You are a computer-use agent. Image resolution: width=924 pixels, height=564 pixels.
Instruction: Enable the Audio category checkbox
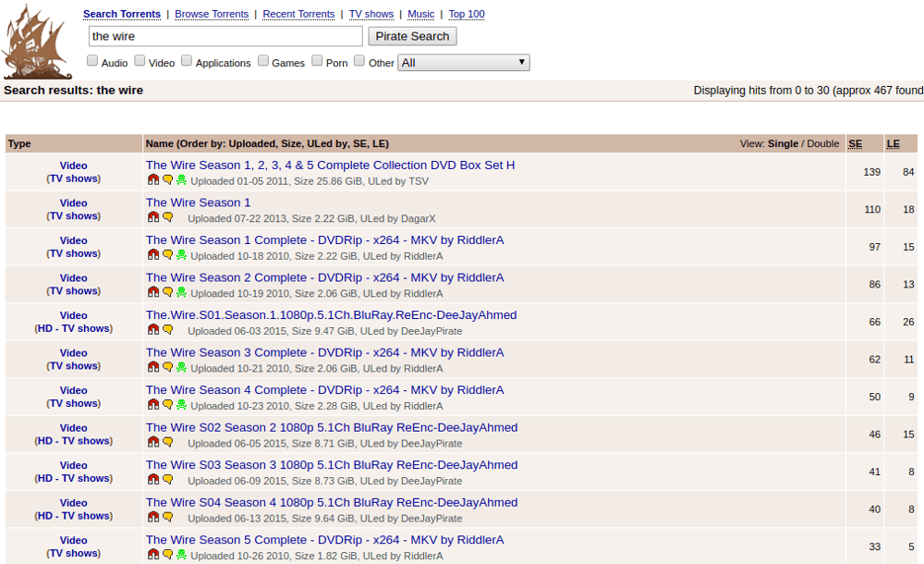tap(92, 61)
